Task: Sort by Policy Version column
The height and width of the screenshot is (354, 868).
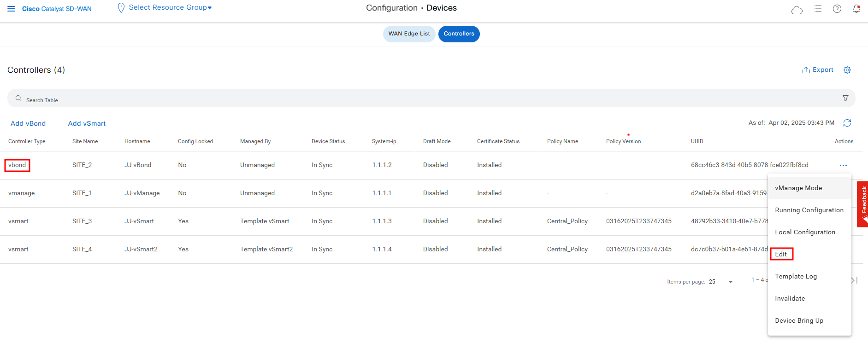Action: 623,141
